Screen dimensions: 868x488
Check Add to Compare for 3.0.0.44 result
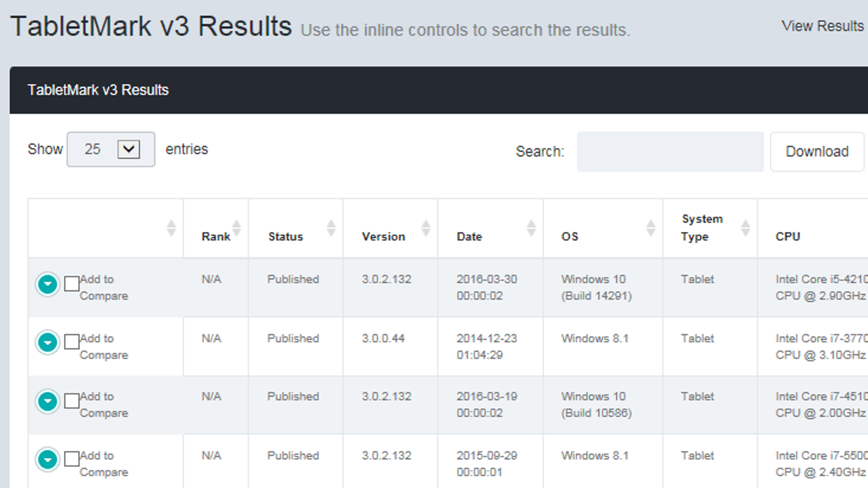(72, 342)
